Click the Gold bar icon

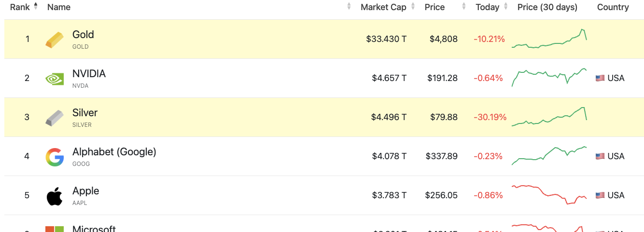coord(54,40)
